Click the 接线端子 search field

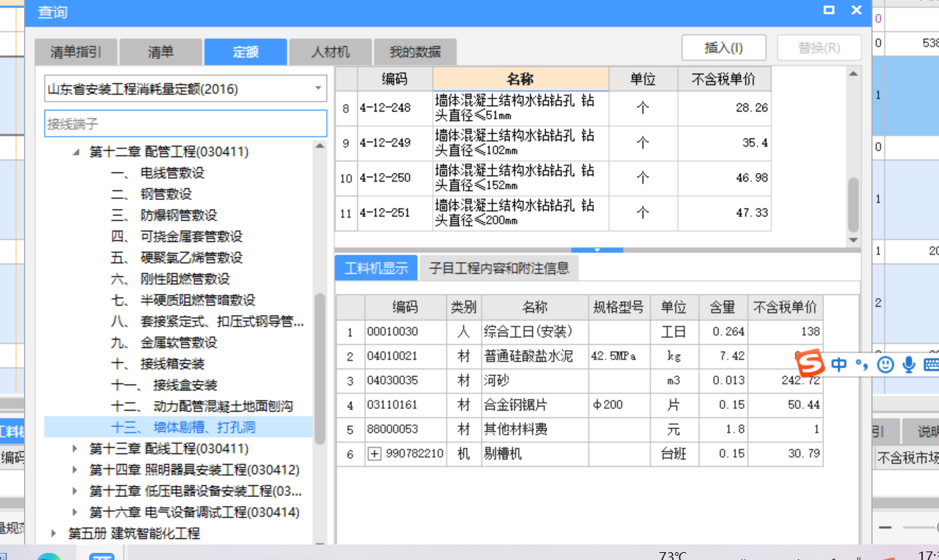[185, 124]
